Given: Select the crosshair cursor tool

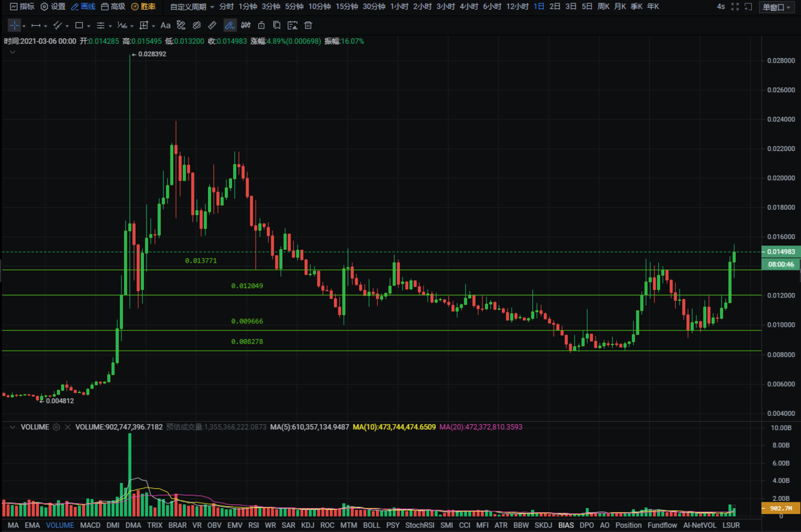Looking at the screenshot, I should point(14,25).
